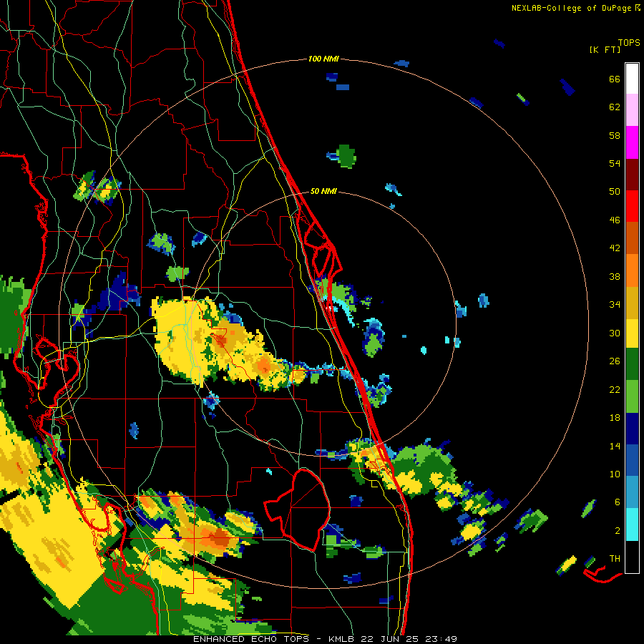Click the bright red legend swatch near 46-50
The image size is (644, 644).
[632, 206]
